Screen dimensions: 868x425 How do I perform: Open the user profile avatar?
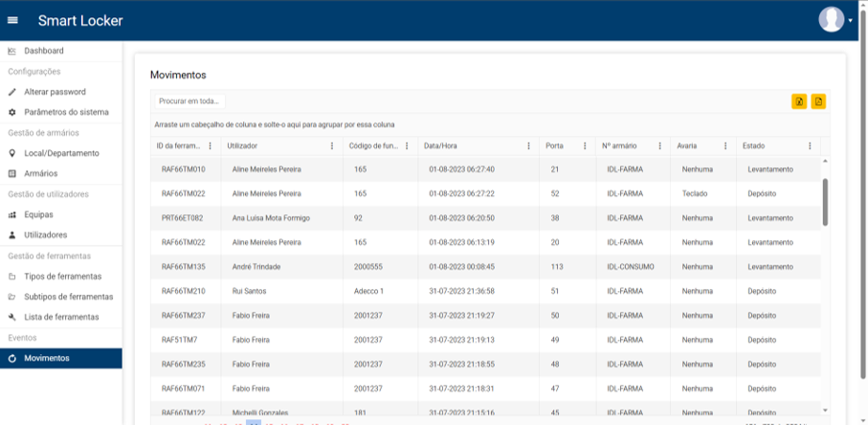coord(831,19)
